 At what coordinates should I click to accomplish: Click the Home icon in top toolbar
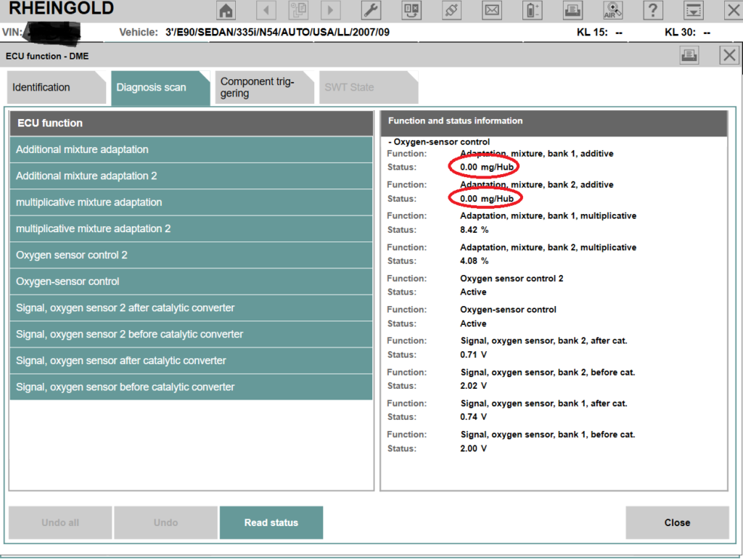coord(227,10)
